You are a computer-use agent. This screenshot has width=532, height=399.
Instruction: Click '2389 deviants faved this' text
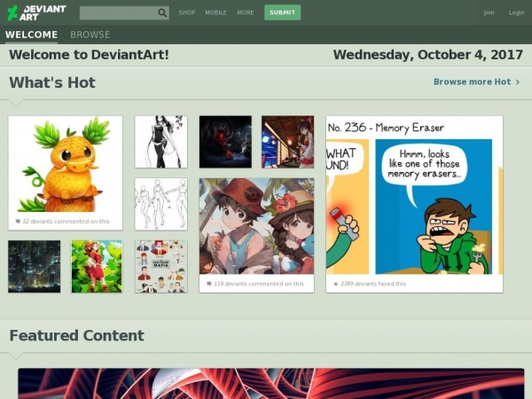coord(373,284)
